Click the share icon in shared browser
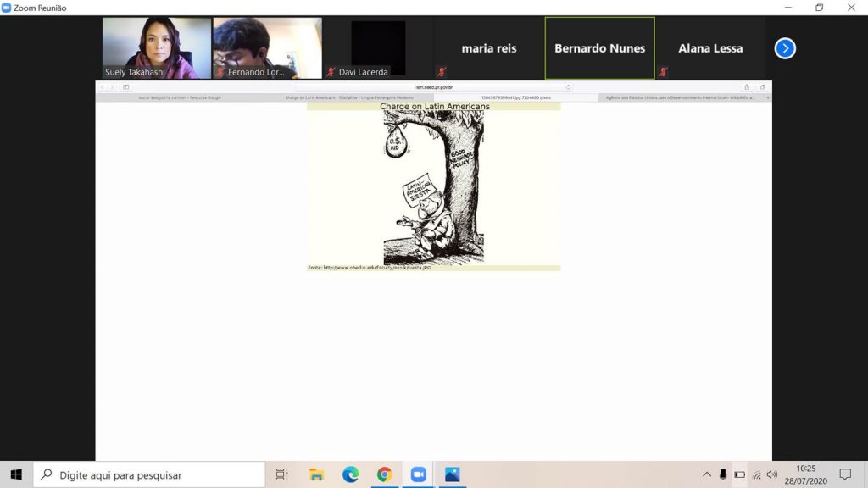 click(x=747, y=87)
